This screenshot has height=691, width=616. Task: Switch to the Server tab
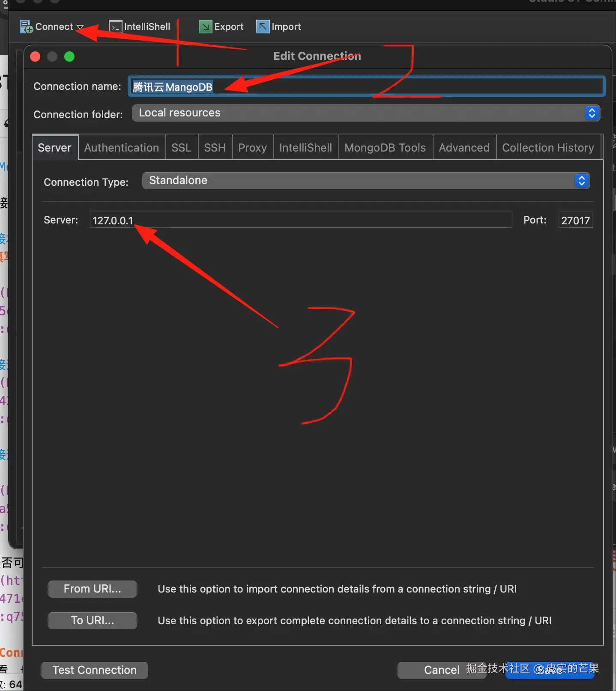pos(55,148)
